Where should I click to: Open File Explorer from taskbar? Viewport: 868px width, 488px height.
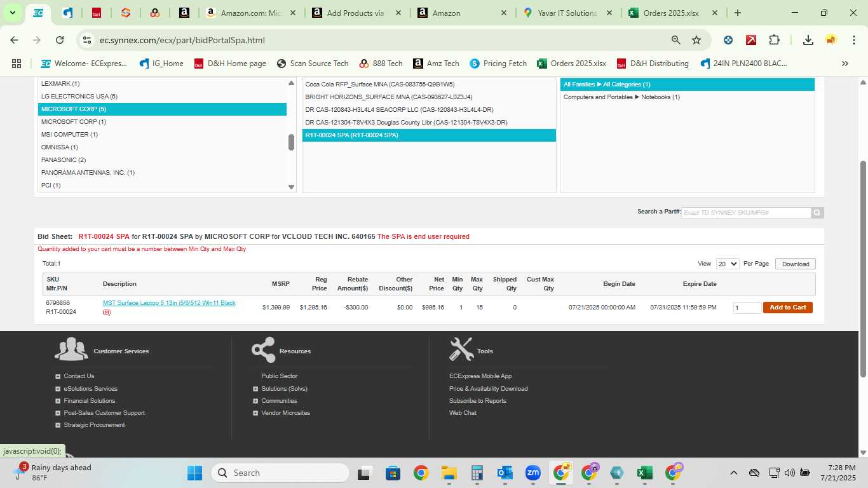pyautogui.click(x=449, y=473)
